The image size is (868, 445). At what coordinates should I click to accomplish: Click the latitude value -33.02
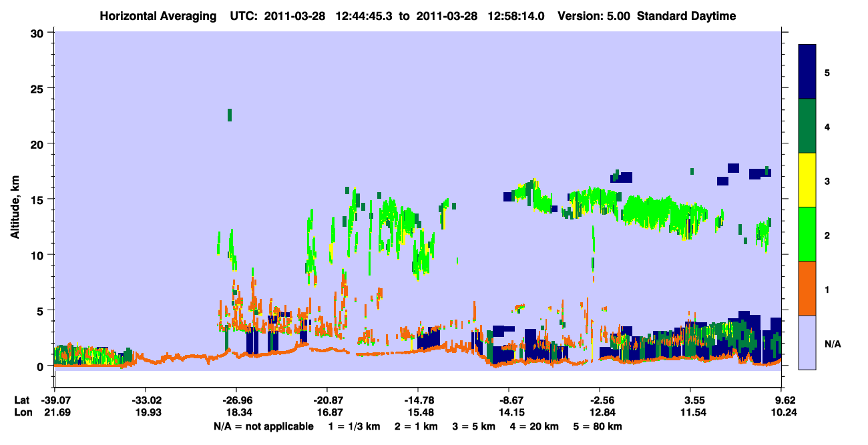click(145, 401)
